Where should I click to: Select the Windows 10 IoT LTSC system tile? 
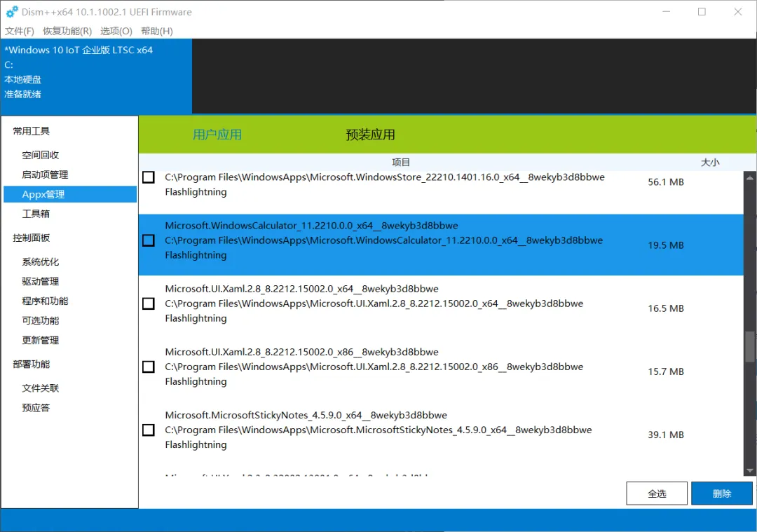97,76
